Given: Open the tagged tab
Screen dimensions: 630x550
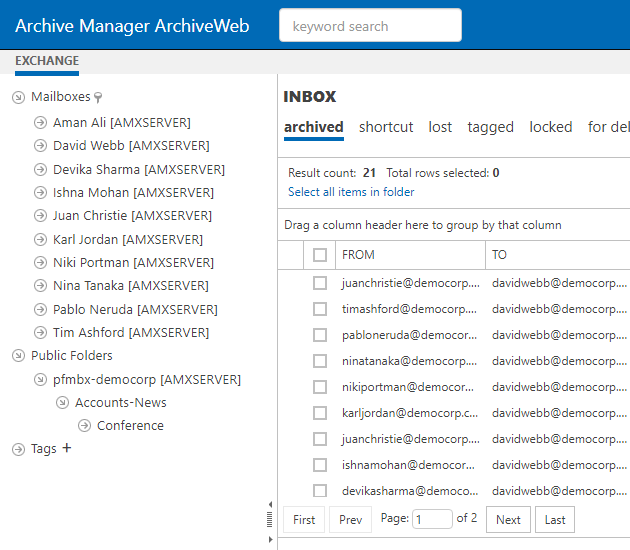Looking at the screenshot, I should [490, 127].
